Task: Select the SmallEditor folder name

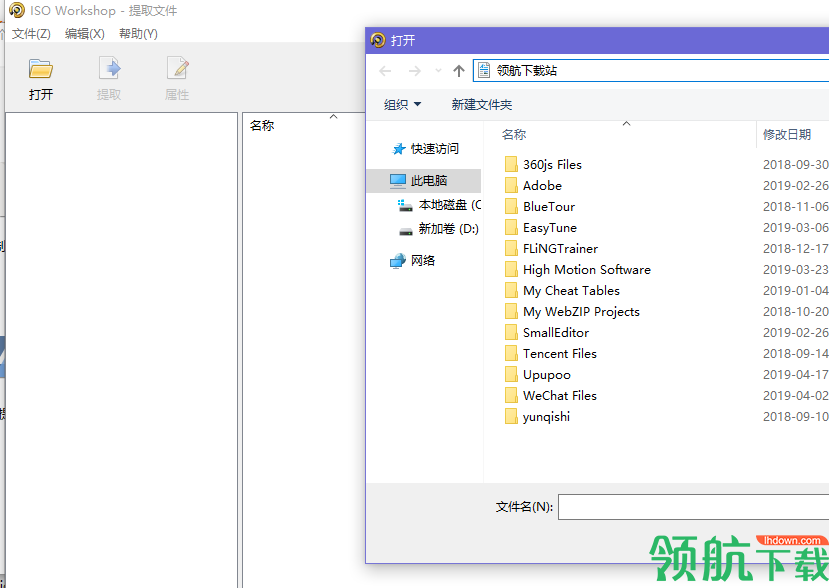Action: [556, 333]
